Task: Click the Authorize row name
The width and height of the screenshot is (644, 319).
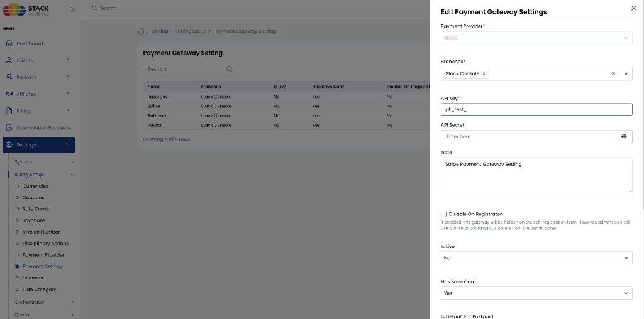Action: [x=157, y=116]
